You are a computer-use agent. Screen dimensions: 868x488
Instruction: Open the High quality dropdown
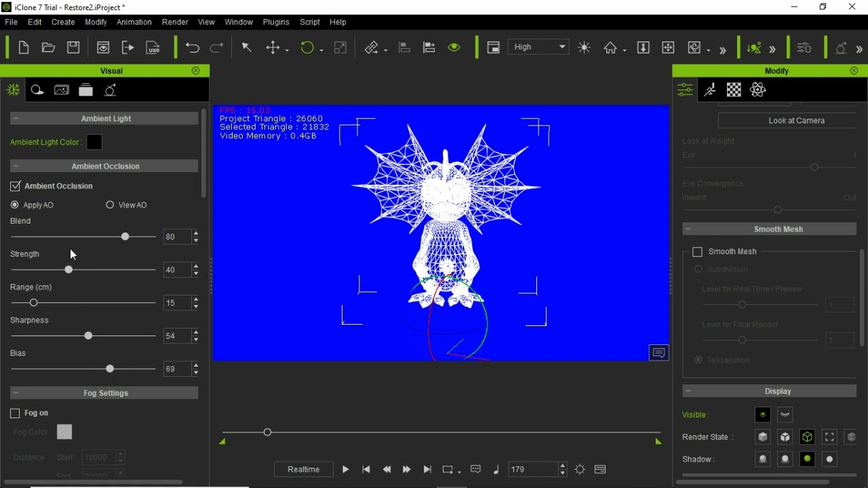click(x=538, y=47)
